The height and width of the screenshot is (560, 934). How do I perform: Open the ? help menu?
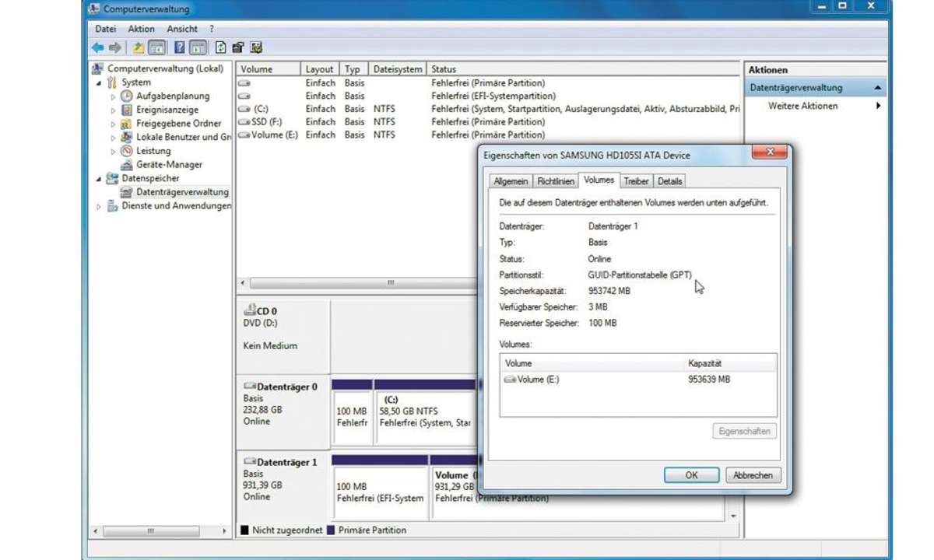coord(212,29)
